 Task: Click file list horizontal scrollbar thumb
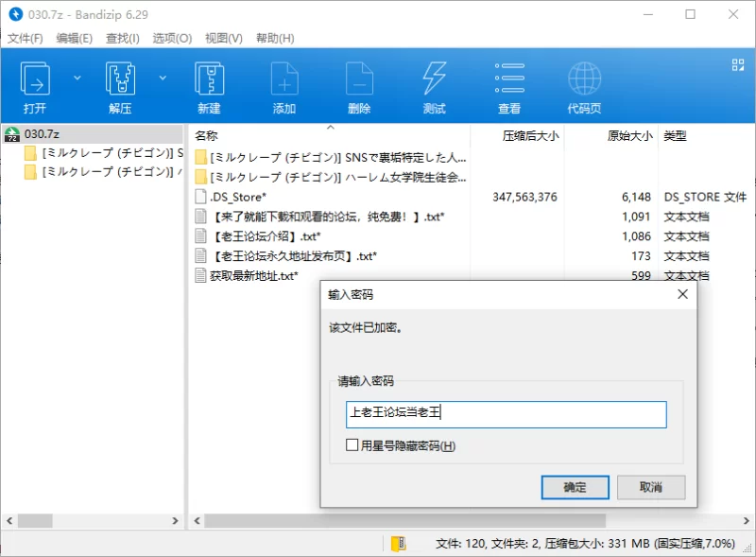pyautogui.click(x=405, y=521)
